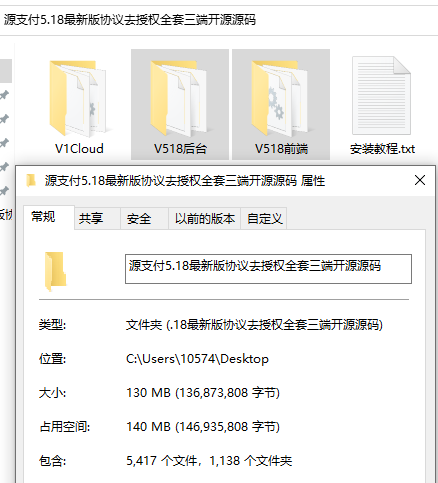Click the lowest pin icon in sidebar
This screenshot has height=483, width=438.
pos(4,191)
